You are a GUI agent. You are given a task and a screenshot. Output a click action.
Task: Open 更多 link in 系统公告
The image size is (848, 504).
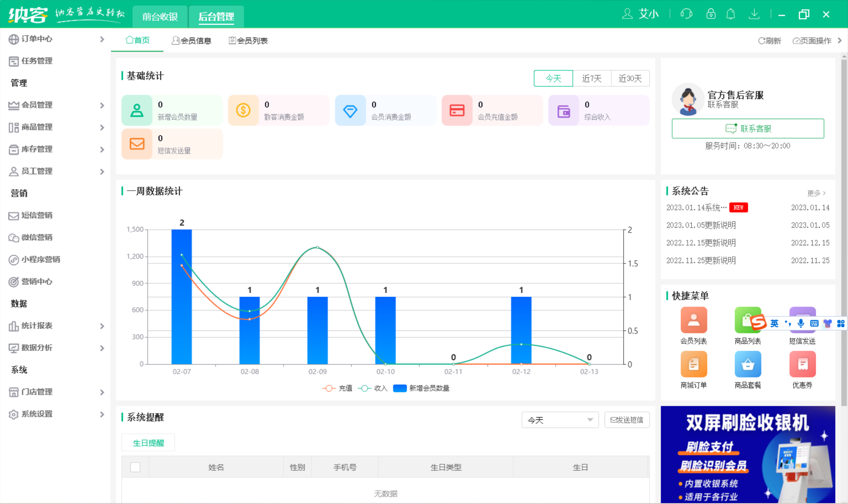(x=816, y=193)
